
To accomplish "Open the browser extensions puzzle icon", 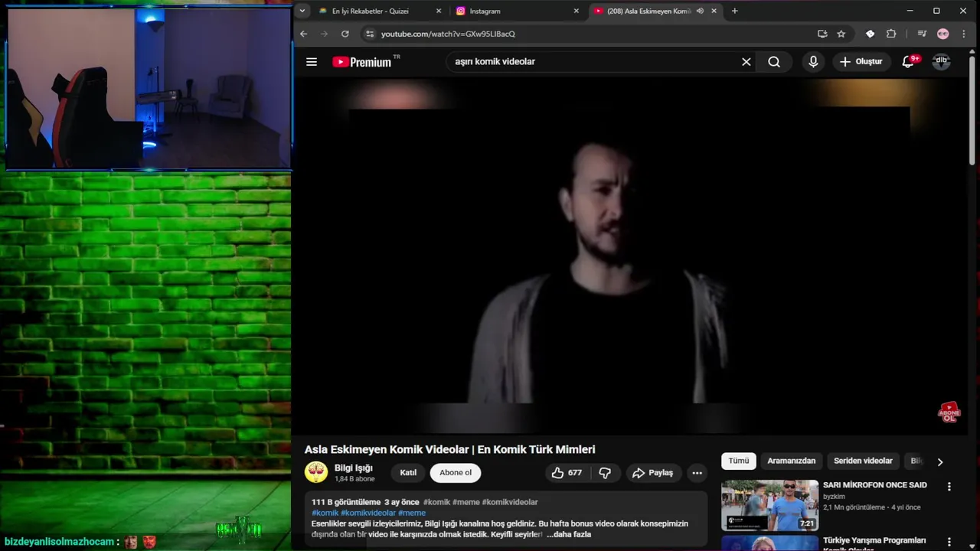I will coord(891,34).
